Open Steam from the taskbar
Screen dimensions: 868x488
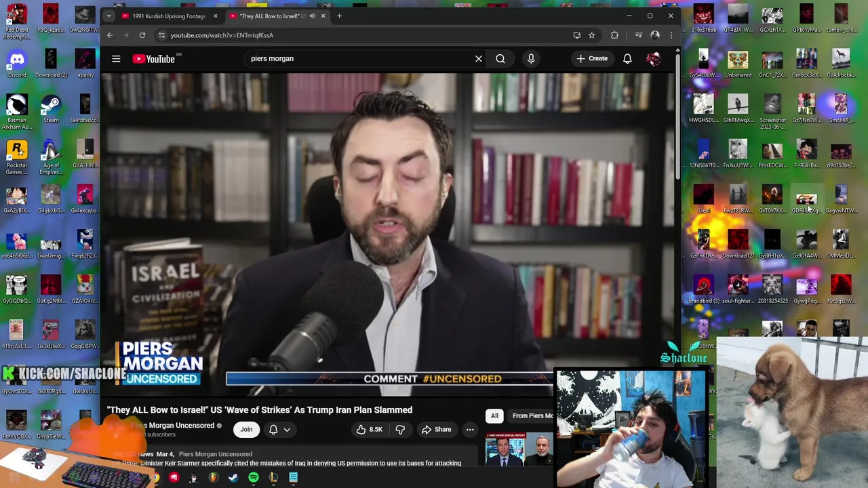click(233, 478)
